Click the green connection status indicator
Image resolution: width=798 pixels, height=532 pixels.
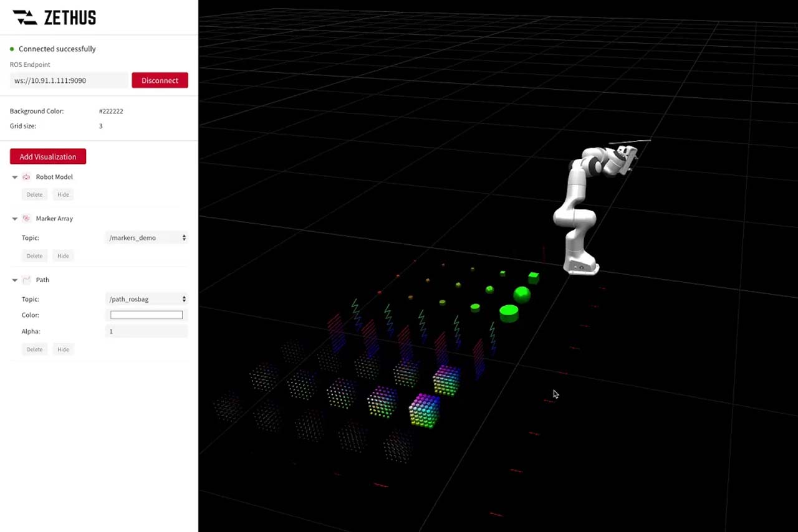pyautogui.click(x=12, y=49)
